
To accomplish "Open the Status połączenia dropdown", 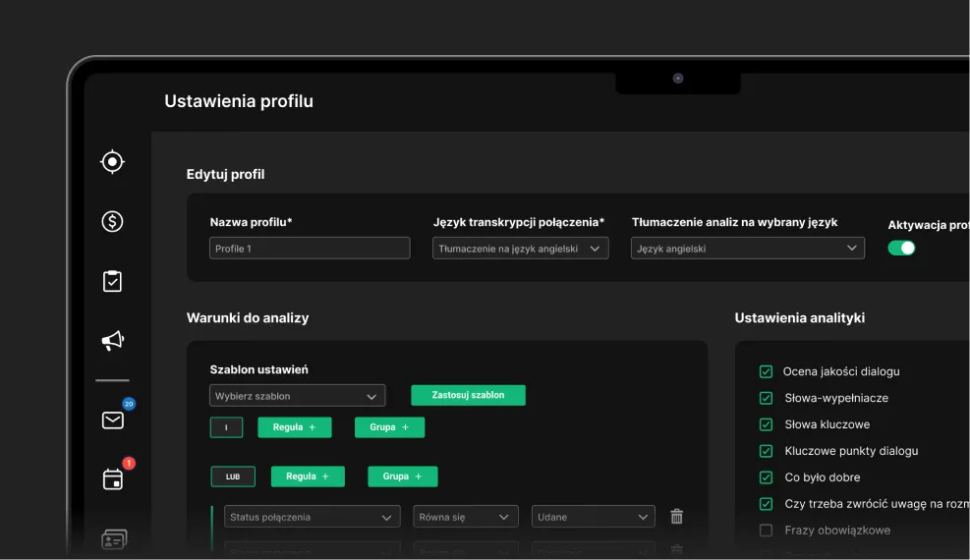I will tap(312, 517).
